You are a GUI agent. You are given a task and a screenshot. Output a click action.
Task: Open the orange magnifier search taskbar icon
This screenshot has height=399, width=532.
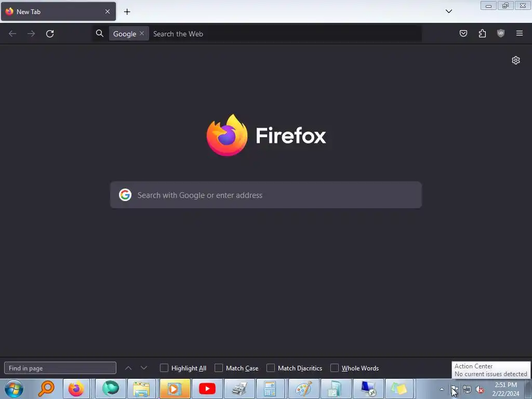tap(46, 389)
